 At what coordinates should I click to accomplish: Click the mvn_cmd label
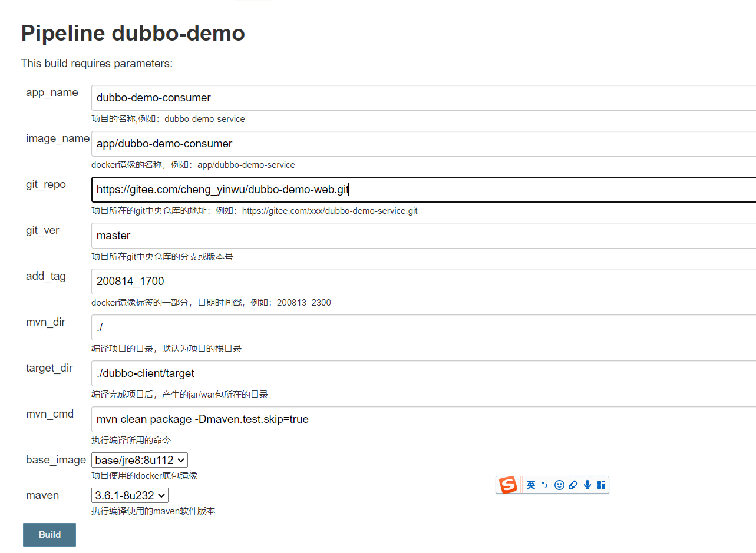click(50, 414)
